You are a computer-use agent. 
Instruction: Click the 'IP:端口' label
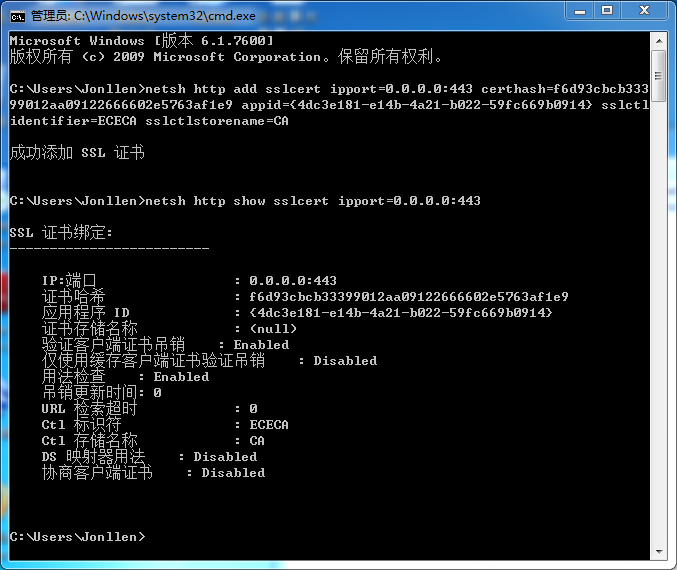[69, 281]
